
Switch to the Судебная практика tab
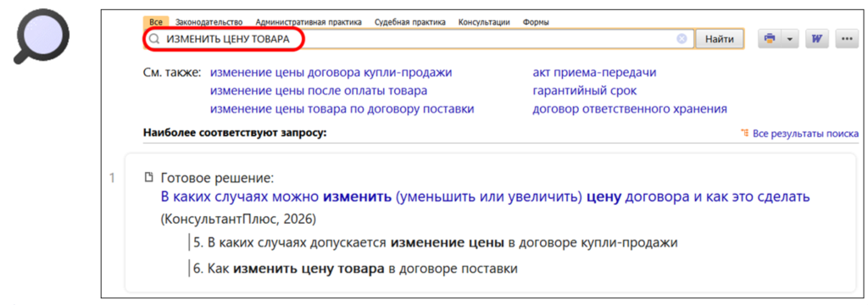[409, 22]
